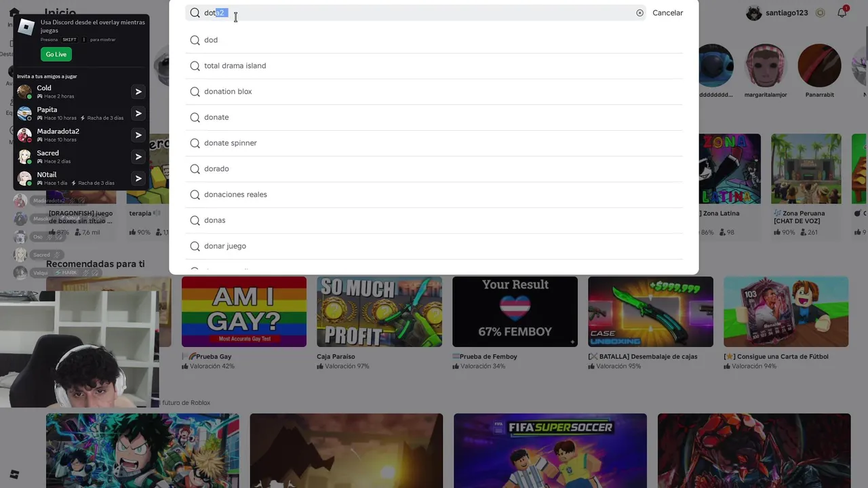Pick 'donaciones reales' suggestion
The image size is (868, 488).
click(434, 195)
